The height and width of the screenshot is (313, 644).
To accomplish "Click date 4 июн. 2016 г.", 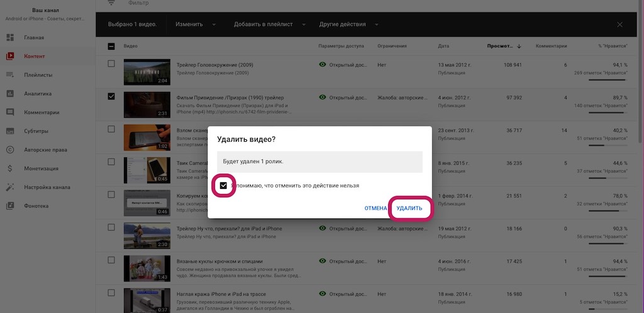I will 455,261.
